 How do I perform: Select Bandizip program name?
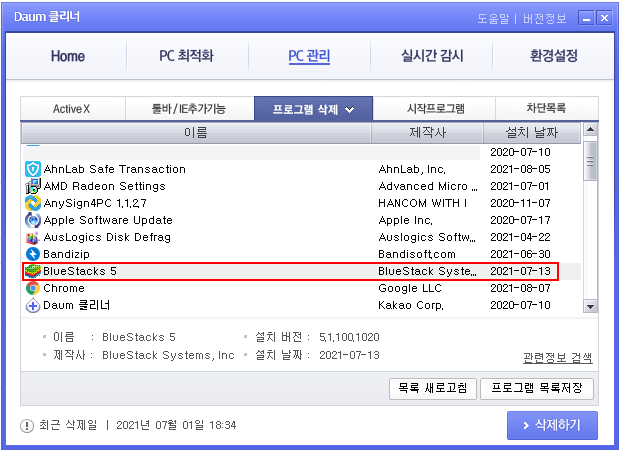tap(67, 254)
